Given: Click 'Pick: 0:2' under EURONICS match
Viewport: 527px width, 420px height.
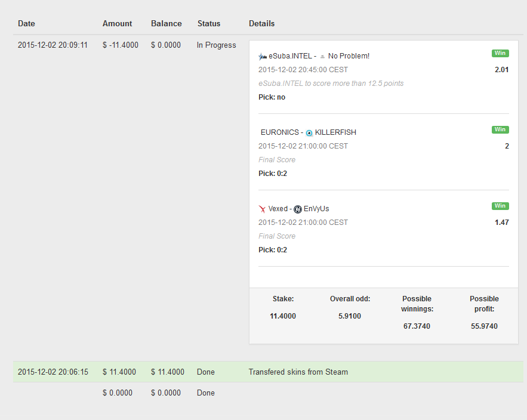Looking at the screenshot, I should (273, 174).
